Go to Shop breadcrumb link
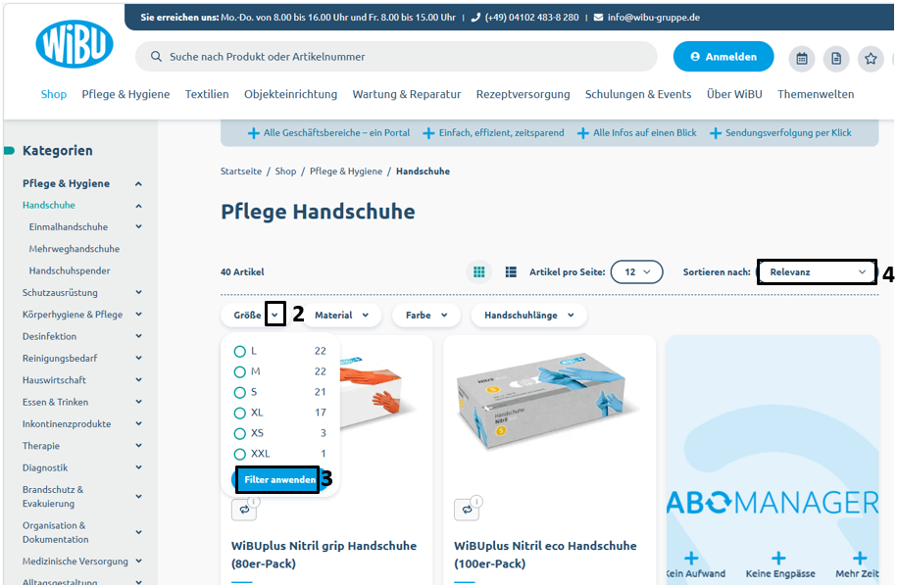The image size is (898, 588). point(285,171)
